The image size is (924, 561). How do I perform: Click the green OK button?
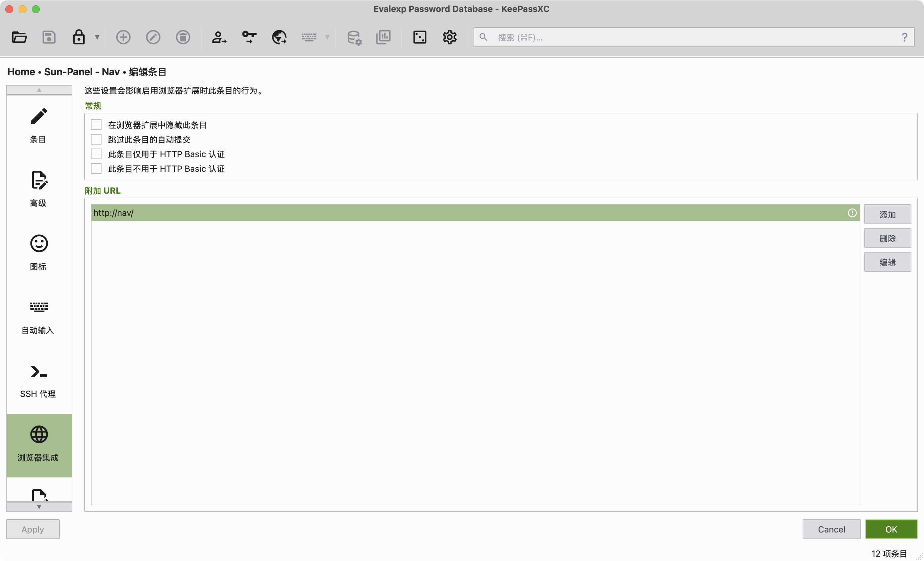tap(891, 529)
